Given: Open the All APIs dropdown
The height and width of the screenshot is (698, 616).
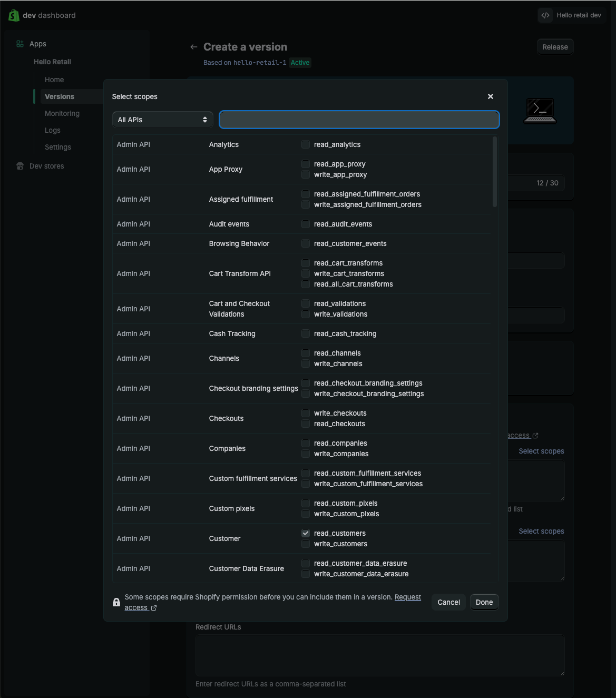Looking at the screenshot, I should 162,120.
